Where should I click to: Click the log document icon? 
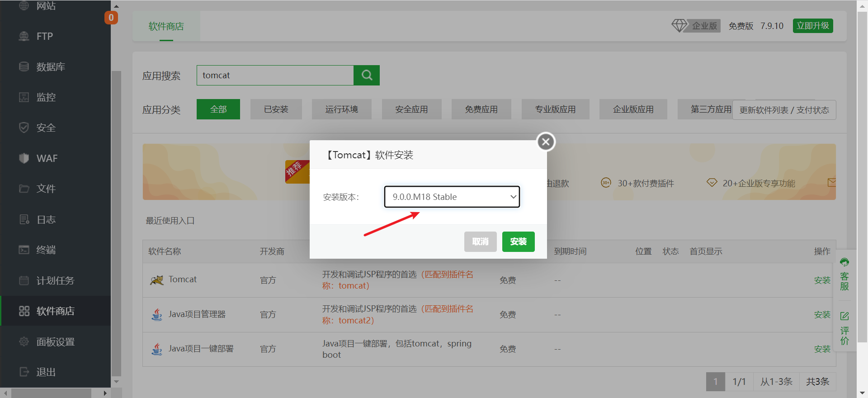click(24, 219)
